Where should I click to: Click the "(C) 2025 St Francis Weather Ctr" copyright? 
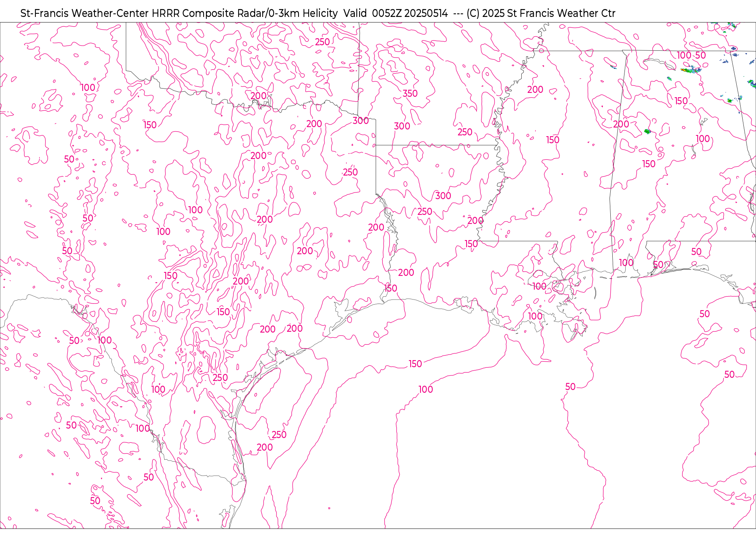coord(541,13)
